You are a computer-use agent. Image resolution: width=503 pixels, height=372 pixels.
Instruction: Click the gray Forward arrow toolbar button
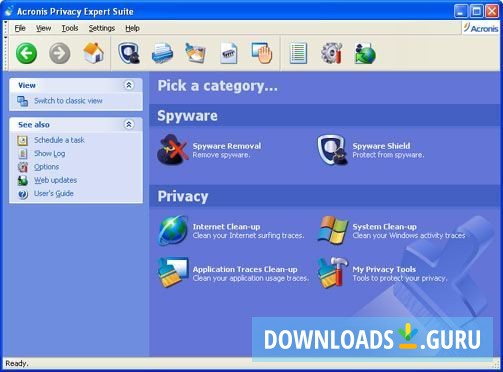60,53
